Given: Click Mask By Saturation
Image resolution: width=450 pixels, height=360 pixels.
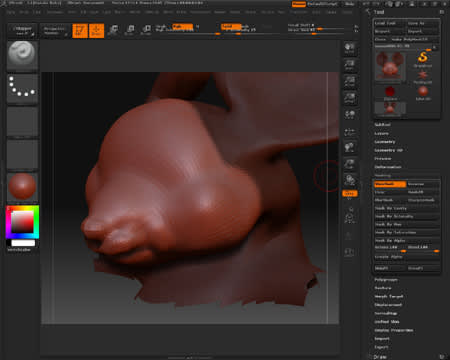Looking at the screenshot, I should [x=406, y=232].
